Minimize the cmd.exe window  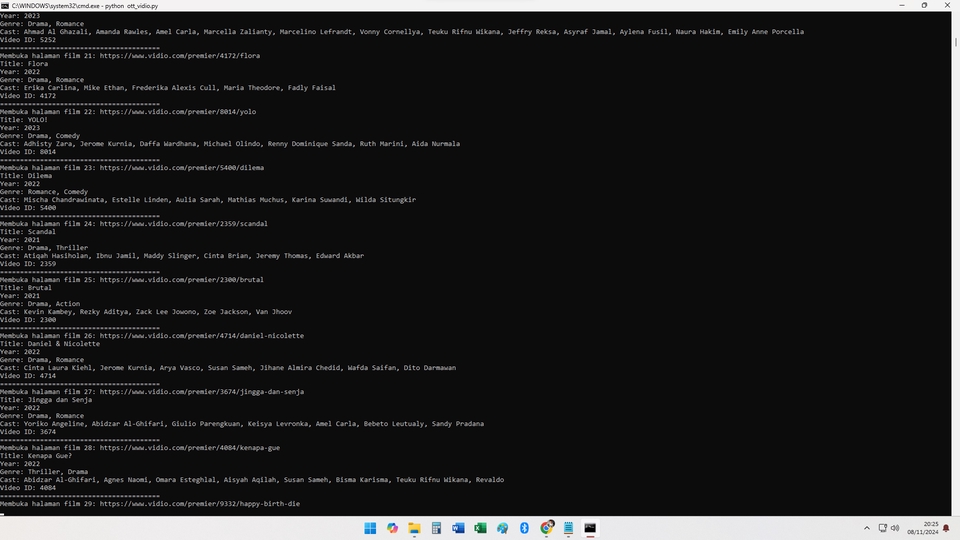[902, 6]
